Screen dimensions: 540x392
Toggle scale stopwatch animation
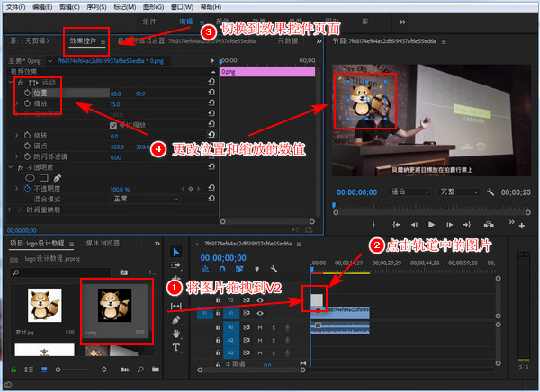28,103
